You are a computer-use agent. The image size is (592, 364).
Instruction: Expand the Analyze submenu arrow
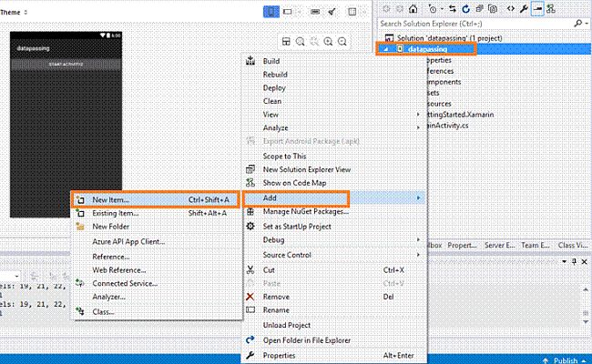click(x=418, y=128)
